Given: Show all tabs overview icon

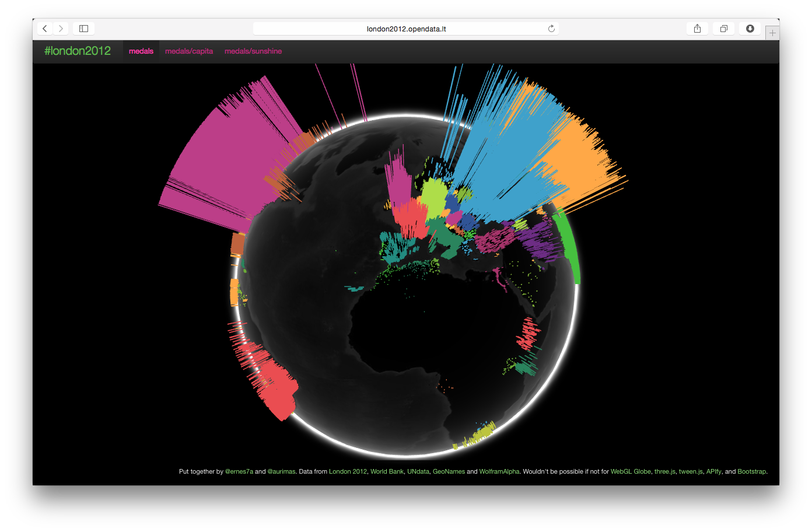Looking at the screenshot, I should (723, 29).
